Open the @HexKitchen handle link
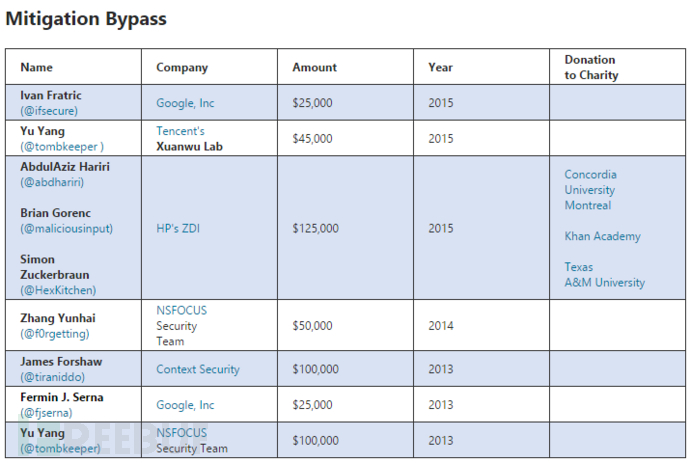The height and width of the screenshot is (463, 690). [x=58, y=290]
